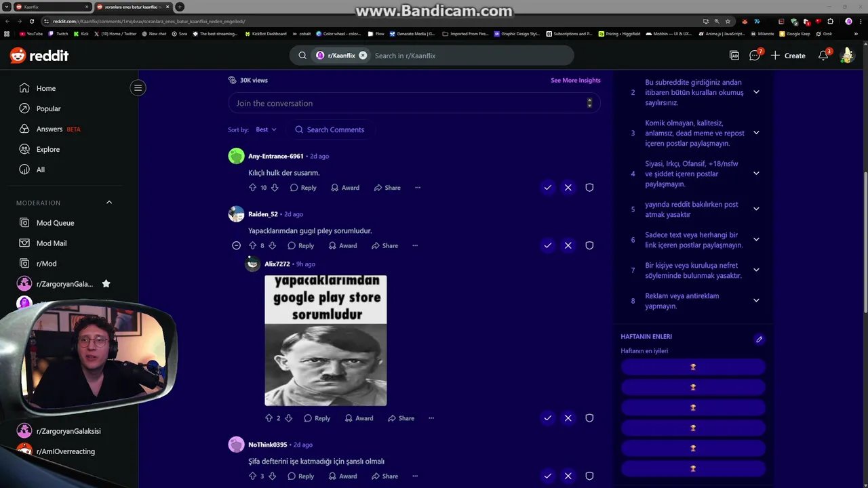Upvote NoThink0395's comment
The height and width of the screenshot is (488, 868).
point(253,476)
